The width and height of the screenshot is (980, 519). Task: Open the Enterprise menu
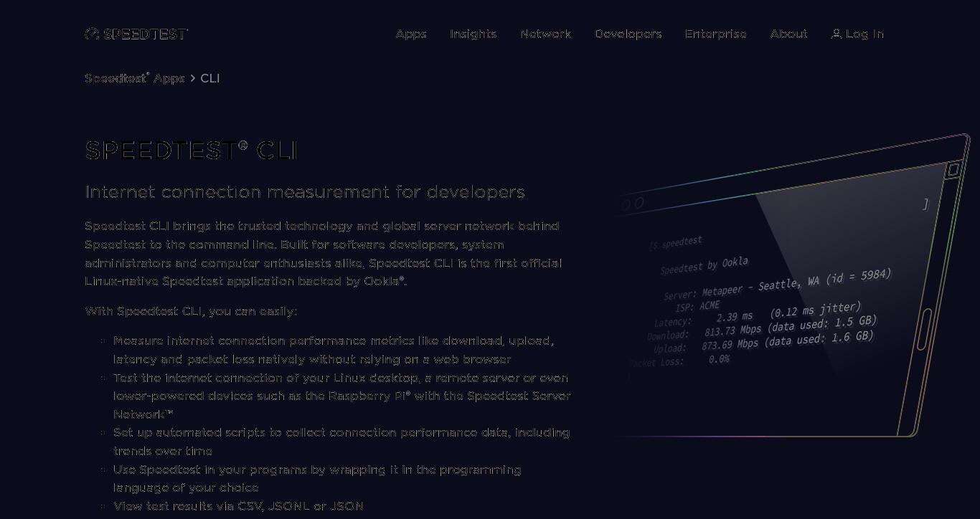click(x=715, y=34)
